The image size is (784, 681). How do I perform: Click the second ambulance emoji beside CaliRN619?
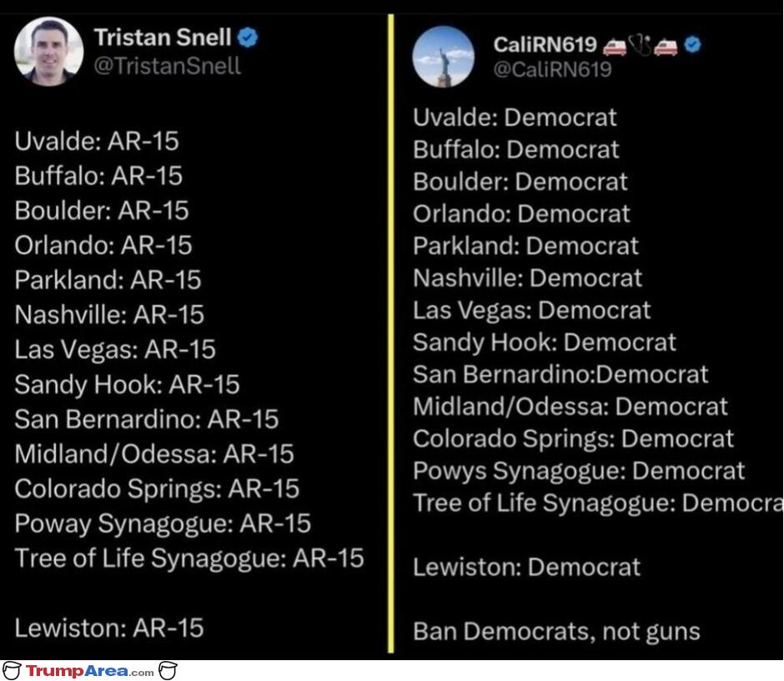(x=666, y=47)
